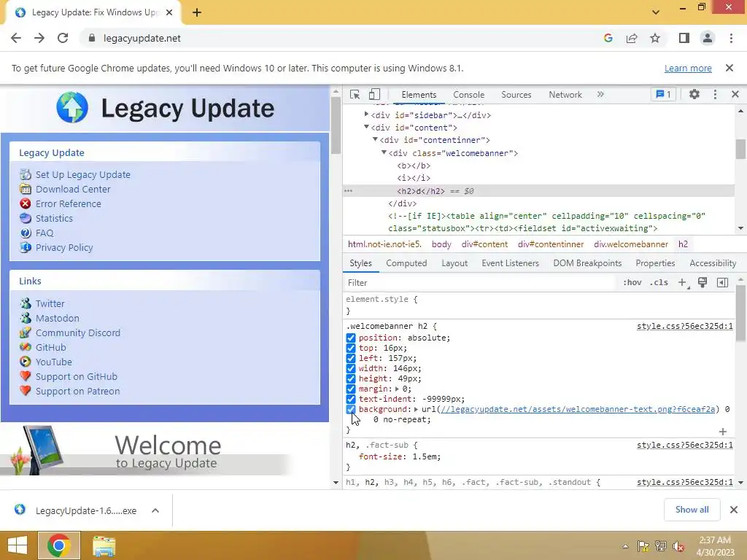Toggle the rendering emulations paintbrush icon
Viewport: 747px width, 560px height.
(703, 283)
